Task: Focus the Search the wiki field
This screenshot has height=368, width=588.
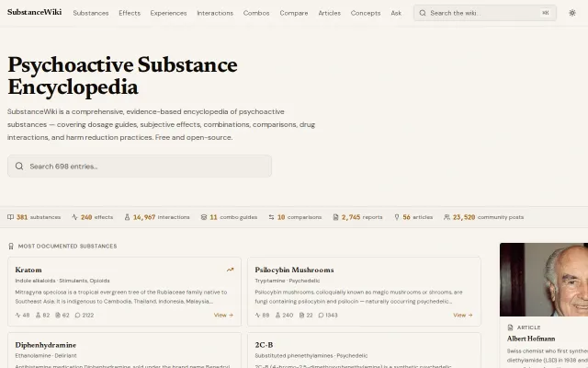Action: pos(485,13)
